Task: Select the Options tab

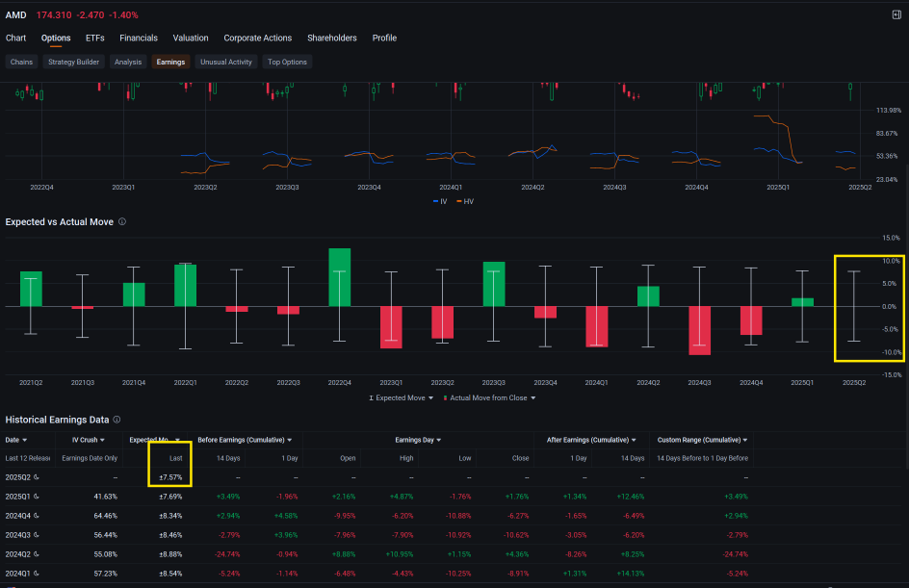Action: point(56,38)
